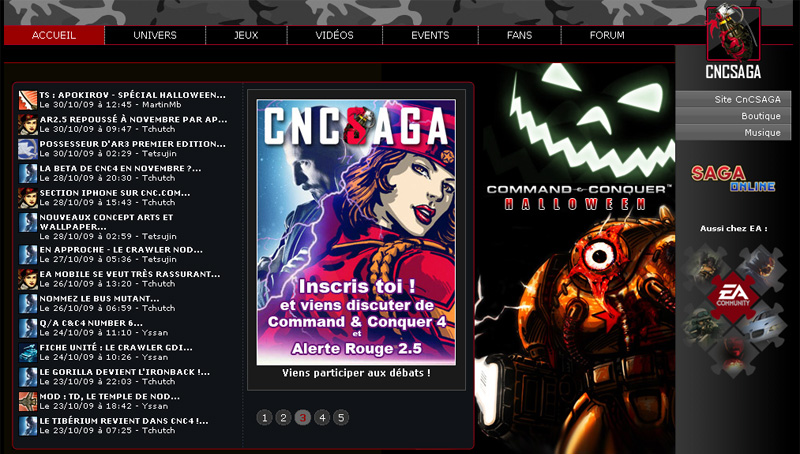Open news 'Fiche unité : Le Crawler GDI'

[116, 347]
